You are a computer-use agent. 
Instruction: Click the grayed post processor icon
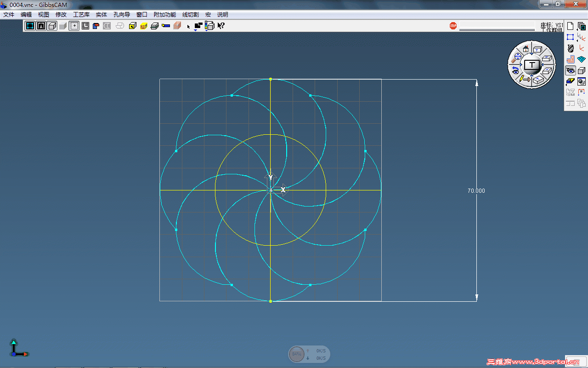(571, 92)
